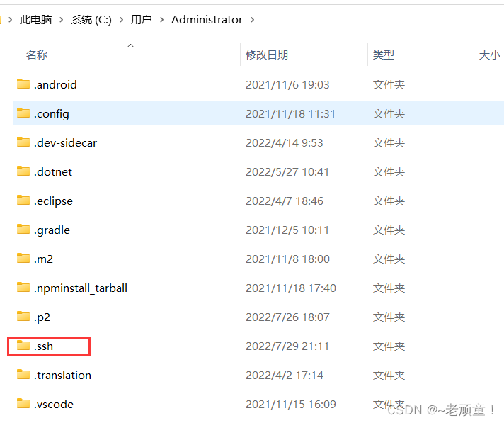Screen dimensions: 504x423
Task: Click the .vscode folder icon
Action: tap(23, 403)
